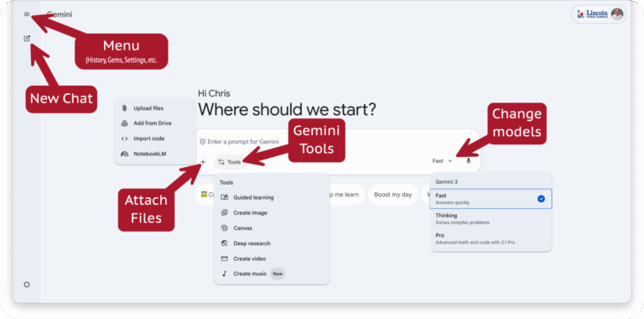Click the code brackets icon beside Import code
644x319 pixels.
[124, 139]
